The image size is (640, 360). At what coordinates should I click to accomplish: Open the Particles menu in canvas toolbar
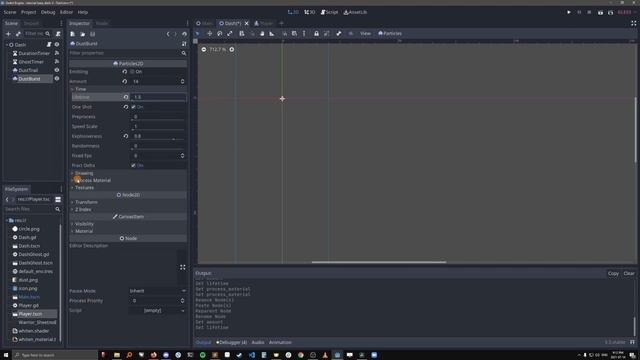click(390, 33)
